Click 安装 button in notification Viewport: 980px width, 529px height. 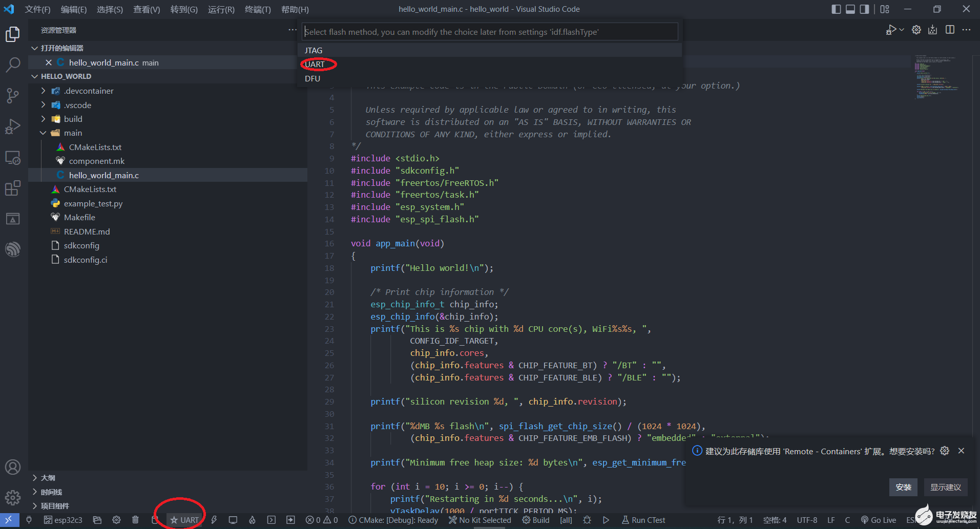pos(904,487)
